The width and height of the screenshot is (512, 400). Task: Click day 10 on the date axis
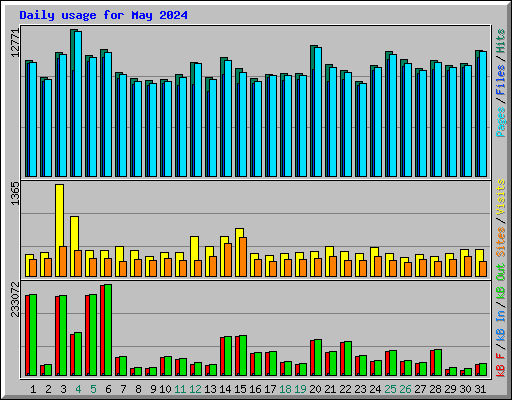(165, 389)
